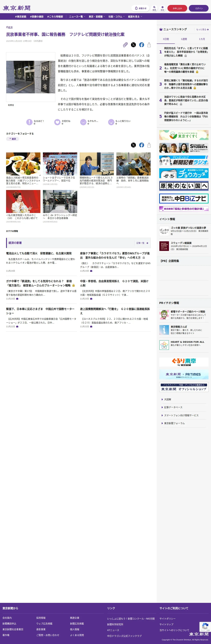Click 東京情報さんぽ info icon
This screenshot has width=211, height=644.
164,330
